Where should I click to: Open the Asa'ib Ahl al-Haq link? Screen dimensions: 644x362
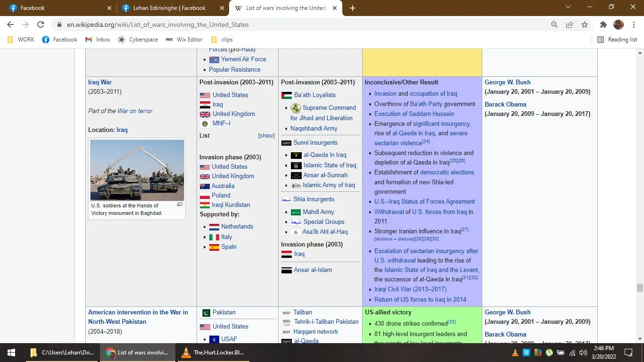(325, 231)
